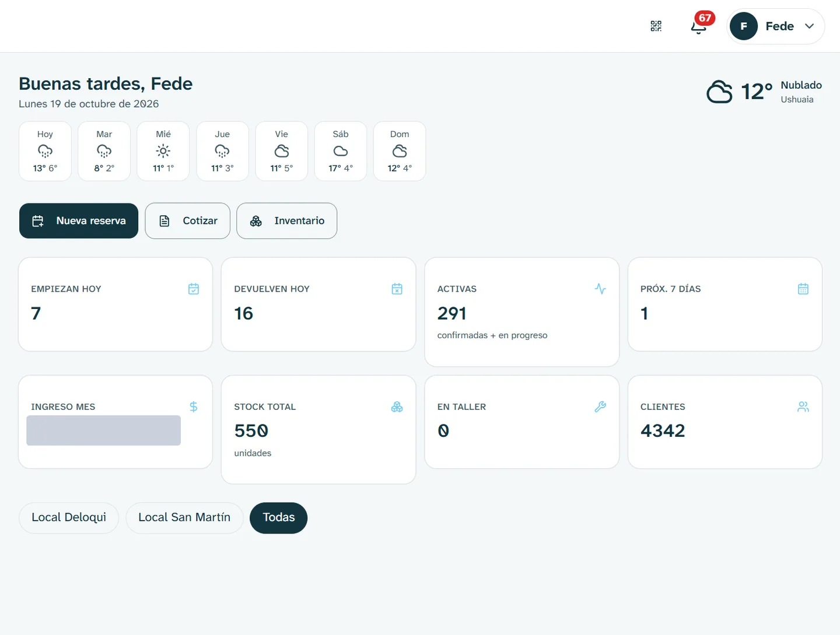Select the Mar forecast card
Viewport: 840px width, 635px height.
(104, 151)
